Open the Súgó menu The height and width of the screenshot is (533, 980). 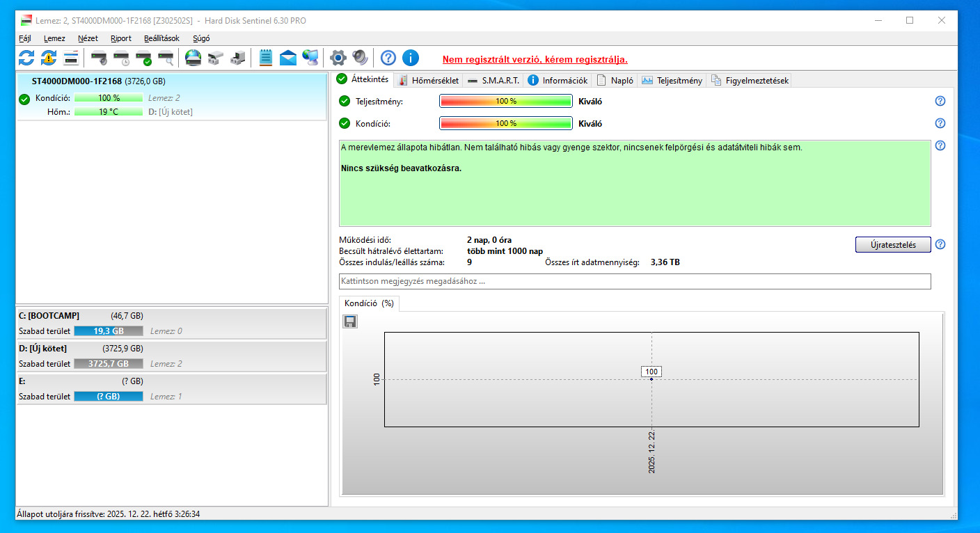(x=201, y=38)
